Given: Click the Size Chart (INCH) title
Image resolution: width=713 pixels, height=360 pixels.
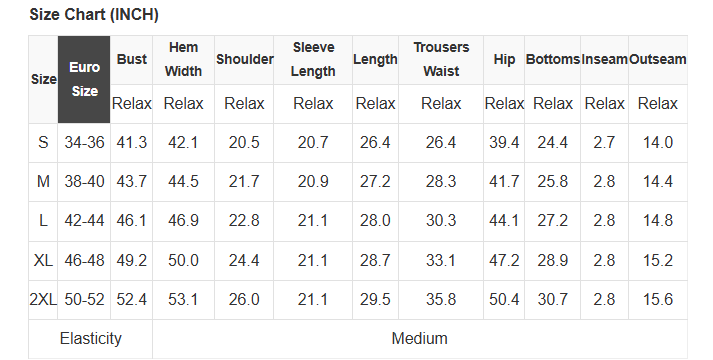Looking at the screenshot, I should point(94,15).
